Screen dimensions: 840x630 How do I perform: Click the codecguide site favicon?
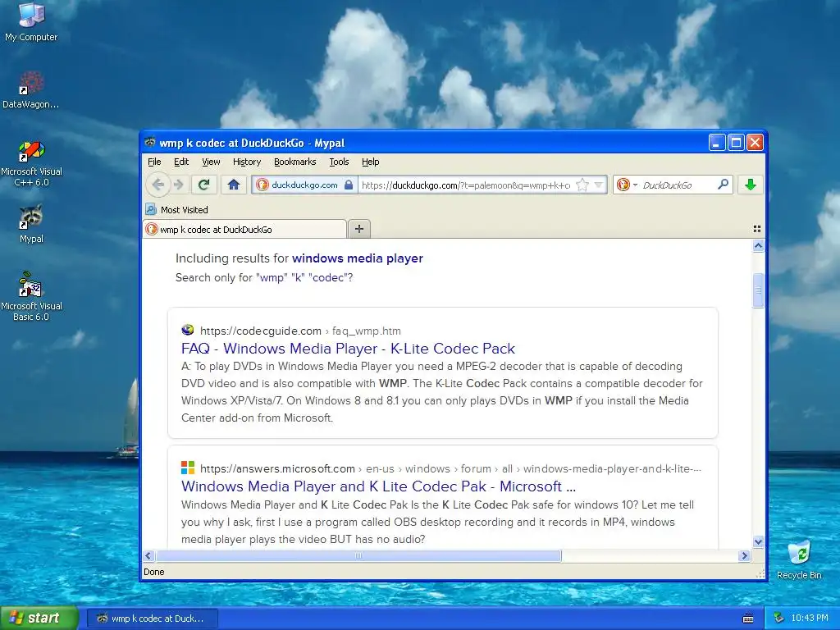188,330
